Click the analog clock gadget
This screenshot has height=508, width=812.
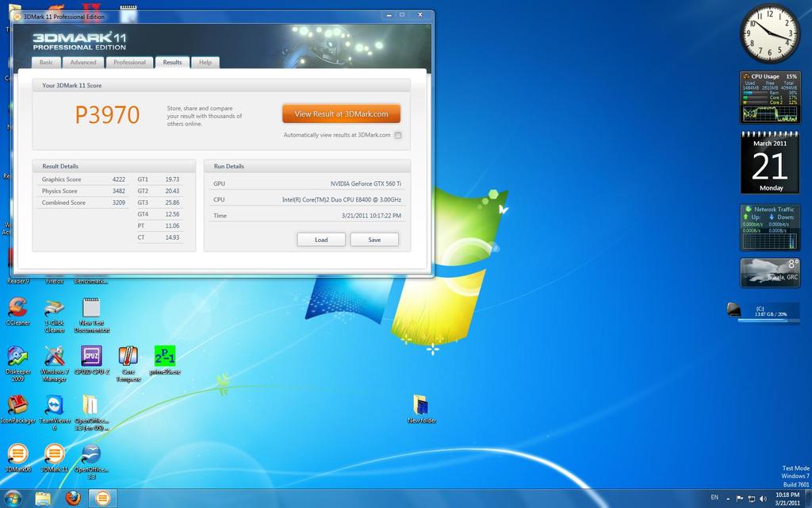point(769,33)
